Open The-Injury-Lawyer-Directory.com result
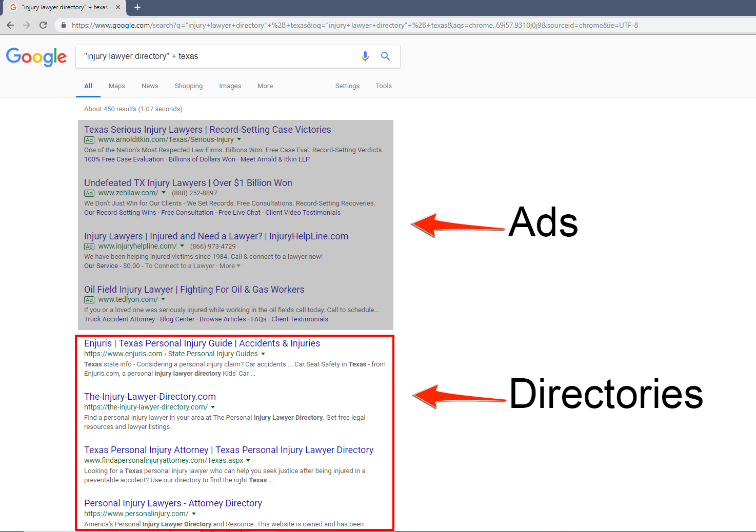This screenshot has width=756, height=532. (150, 396)
